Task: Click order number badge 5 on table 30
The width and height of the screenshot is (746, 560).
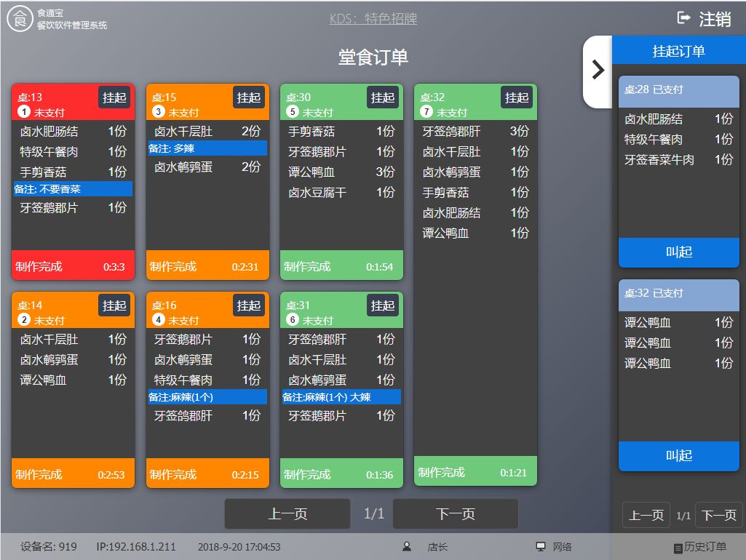Action: click(293, 112)
